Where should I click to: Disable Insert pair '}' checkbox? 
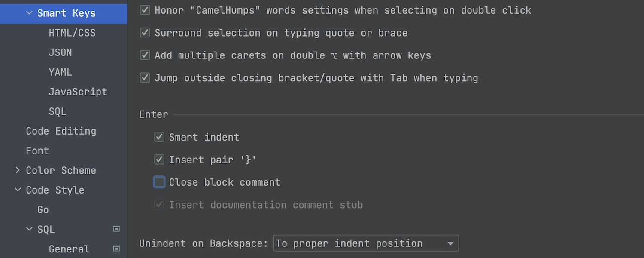[159, 160]
